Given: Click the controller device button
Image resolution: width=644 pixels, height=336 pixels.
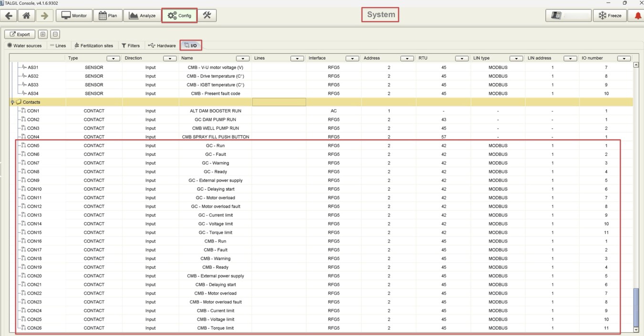Looking at the screenshot, I should tap(568, 16).
